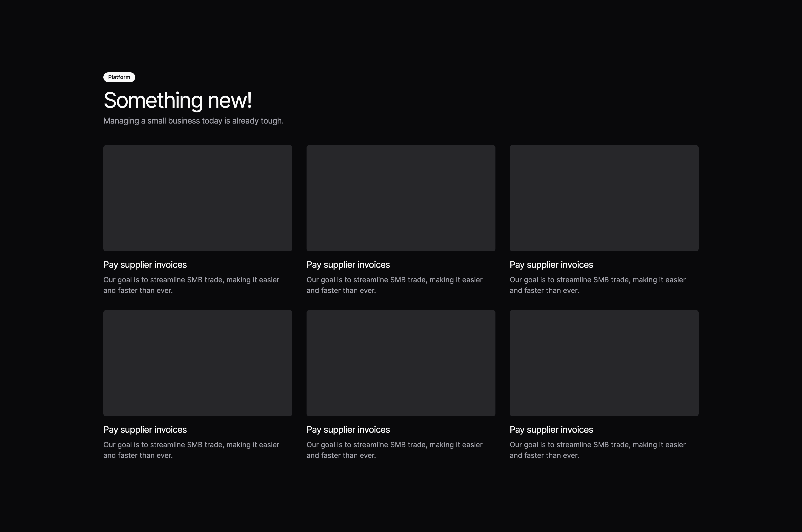Open the bottom-left card image placeholder

(x=198, y=363)
